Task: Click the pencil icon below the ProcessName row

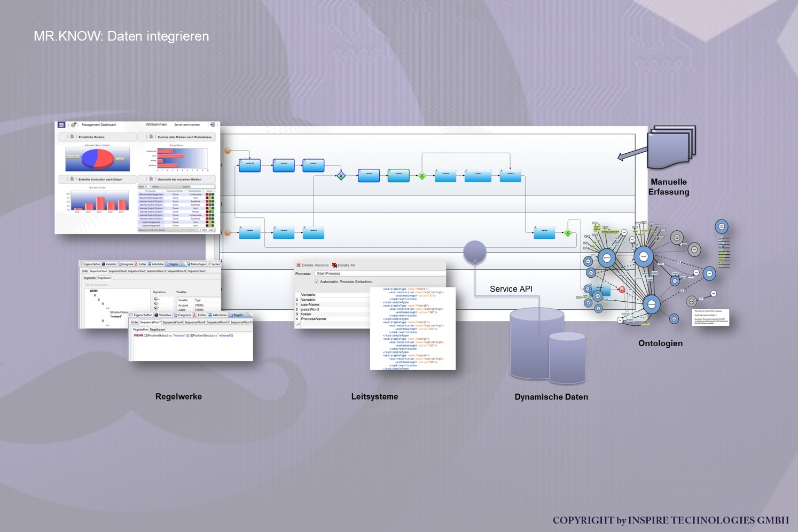Action: (298, 324)
